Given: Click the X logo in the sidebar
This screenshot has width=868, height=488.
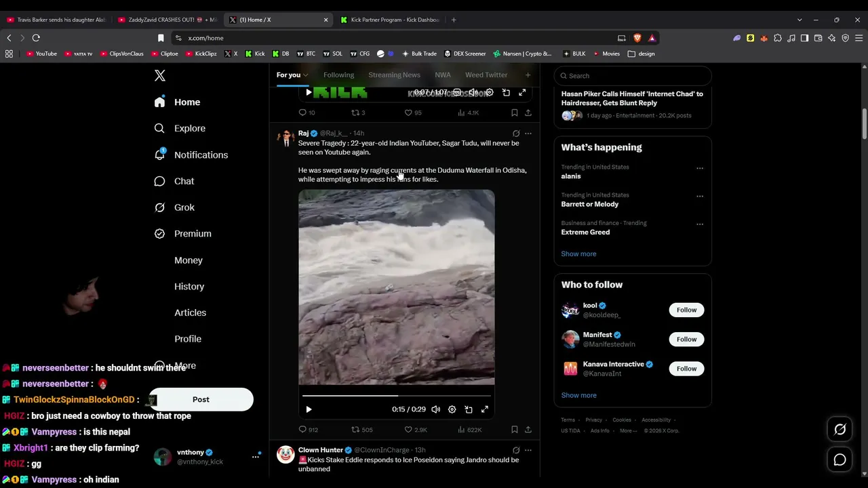Looking at the screenshot, I should (160, 76).
